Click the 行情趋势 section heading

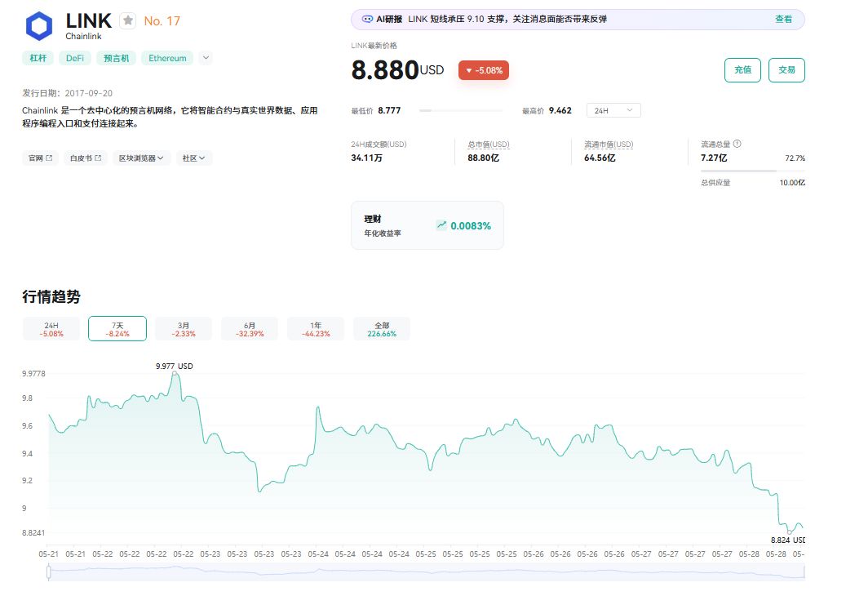(51, 296)
